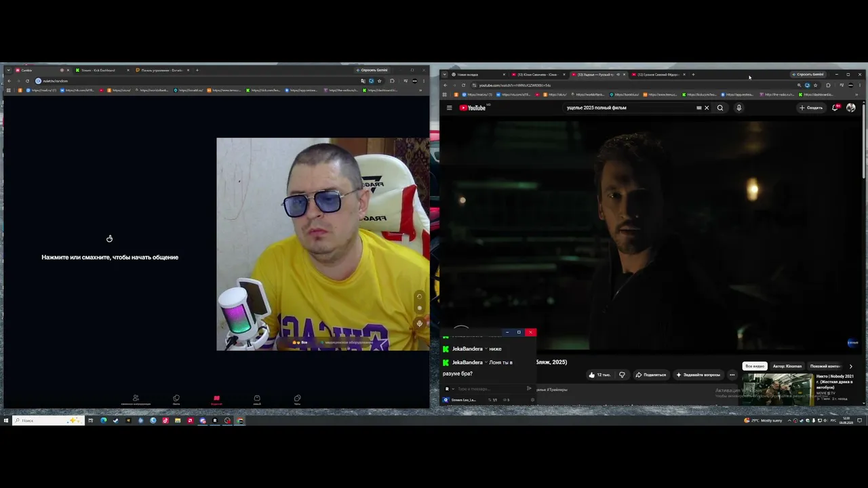Dislike the YouTube video
The image size is (868, 488).
click(x=622, y=375)
